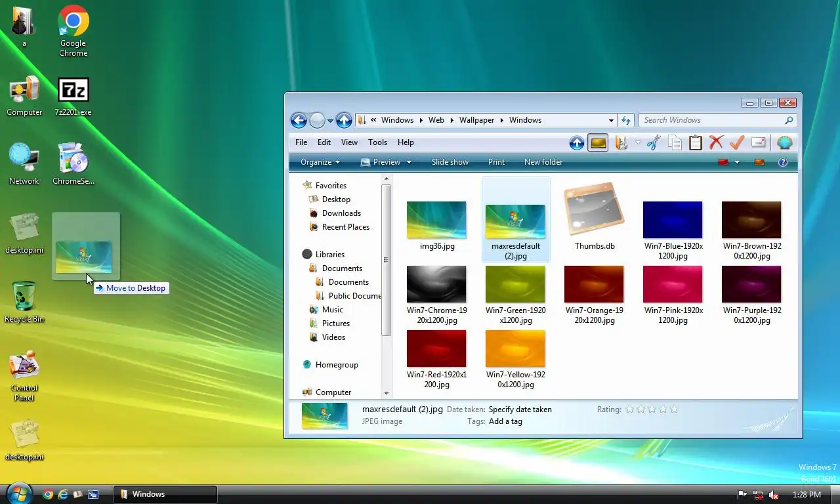
Task: Click the clipboard Paste icon
Action: tap(696, 142)
